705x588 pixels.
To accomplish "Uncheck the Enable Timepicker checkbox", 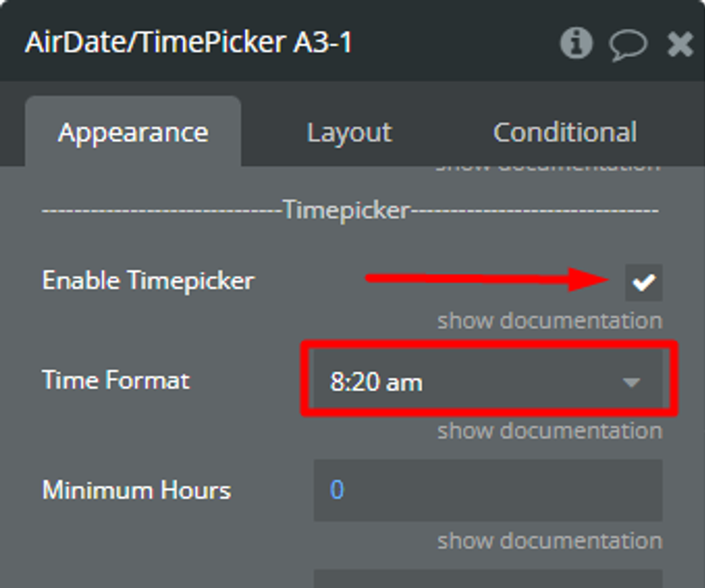I will coord(644,282).
